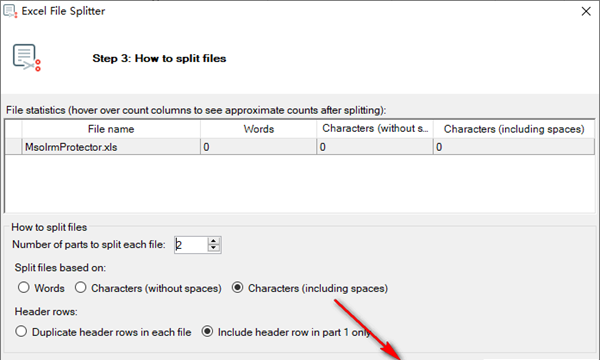This screenshot has width=600, height=360.
Task: Click Characters (including spaces) column header
Action: [x=514, y=129]
